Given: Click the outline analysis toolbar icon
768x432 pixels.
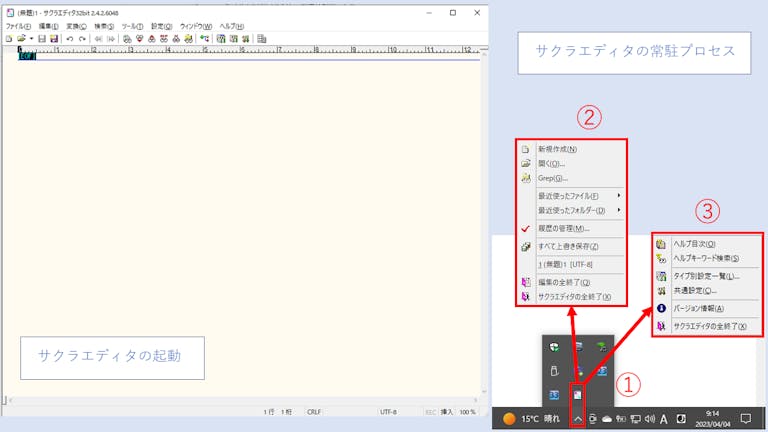Looking at the screenshot, I should [205, 39].
